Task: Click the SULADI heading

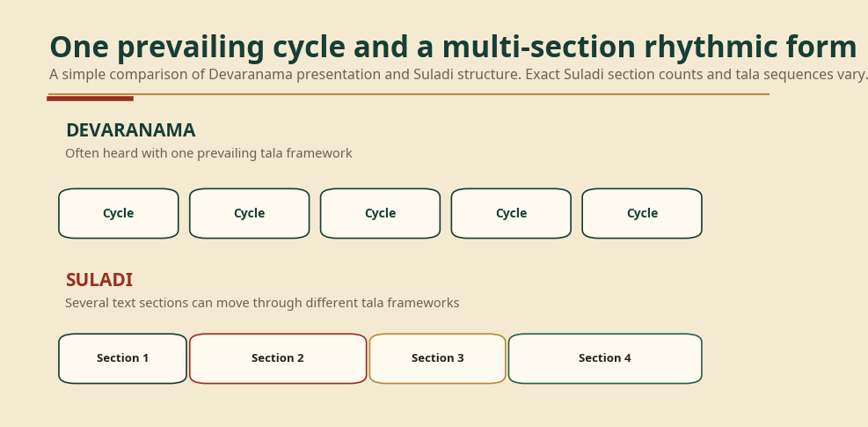Action: tap(99, 280)
